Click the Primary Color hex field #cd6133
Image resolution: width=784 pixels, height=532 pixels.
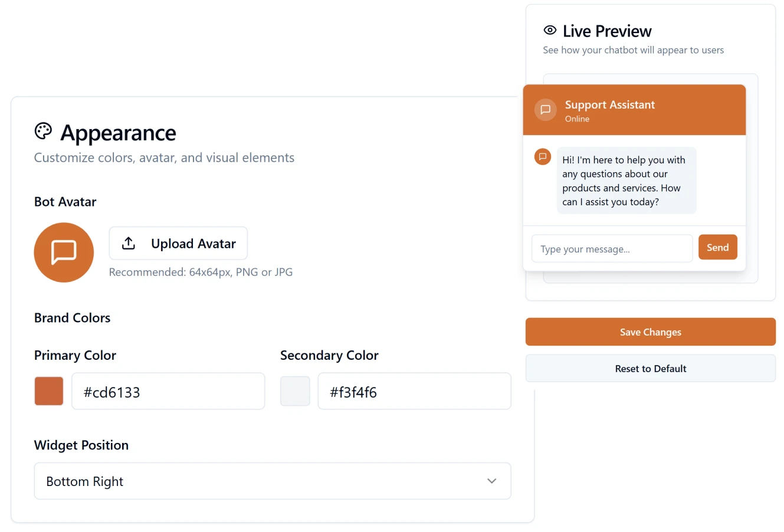tap(168, 392)
